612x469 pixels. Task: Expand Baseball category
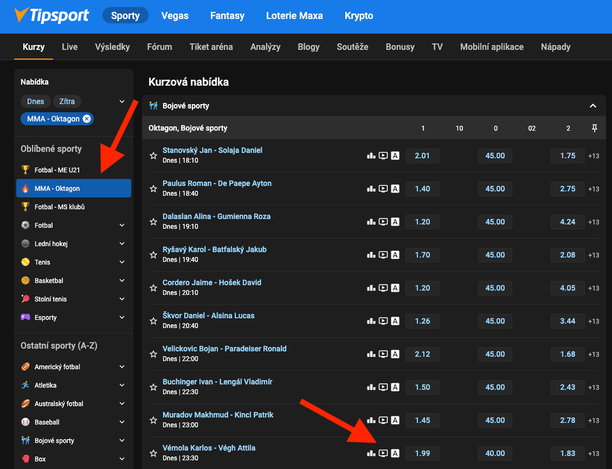[x=122, y=422]
